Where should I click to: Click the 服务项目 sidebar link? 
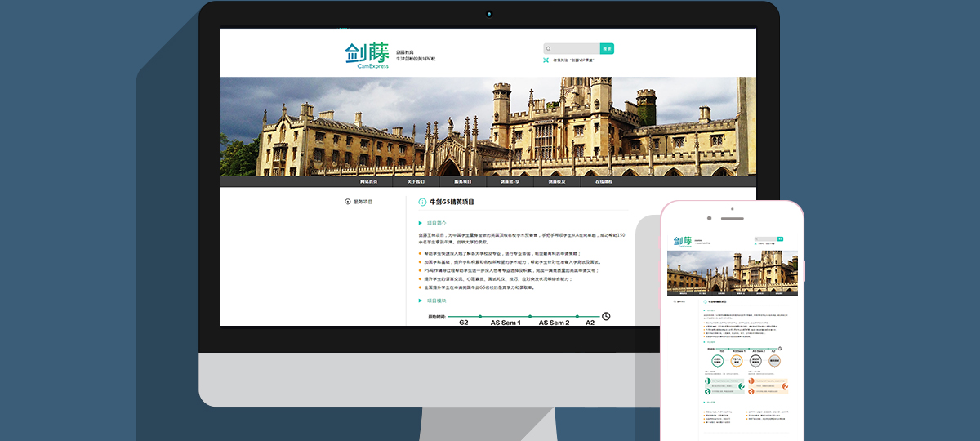coord(363,202)
